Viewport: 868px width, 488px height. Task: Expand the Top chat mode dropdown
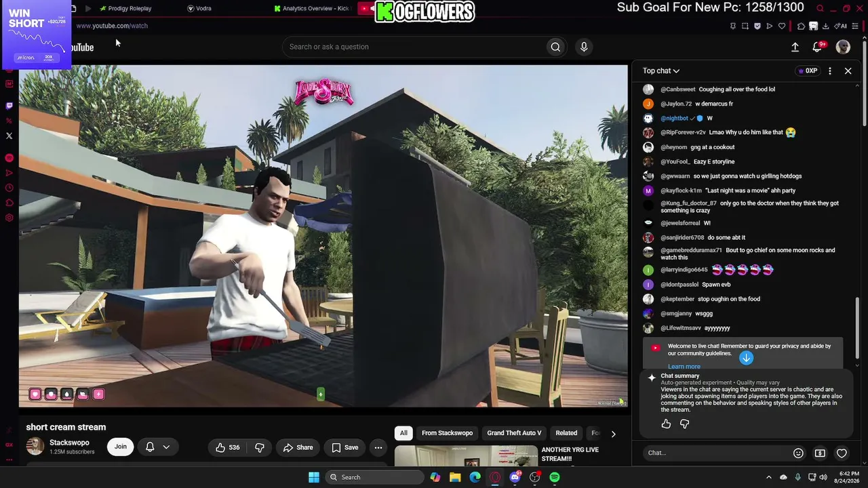[x=661, y=70]
